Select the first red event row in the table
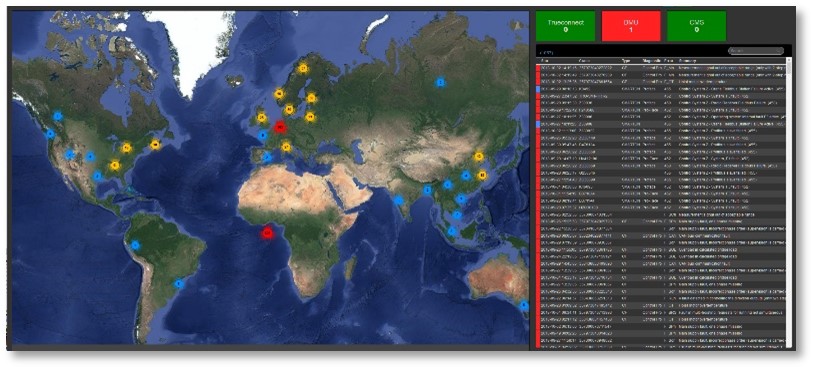Image resolution: width=815 pixels, height=370 pixels. tap(661, 68)
